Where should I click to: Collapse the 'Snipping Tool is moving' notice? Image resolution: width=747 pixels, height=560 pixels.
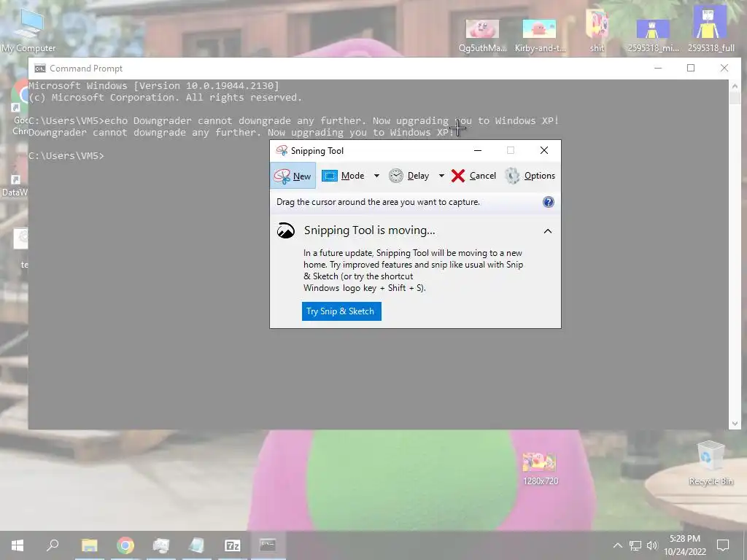tap(548, 231)
